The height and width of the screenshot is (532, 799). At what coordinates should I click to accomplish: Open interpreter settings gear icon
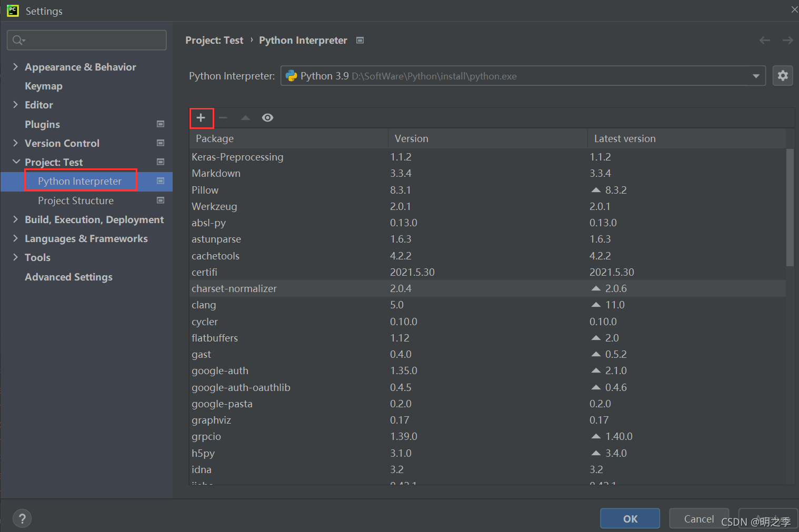[783, 76]
